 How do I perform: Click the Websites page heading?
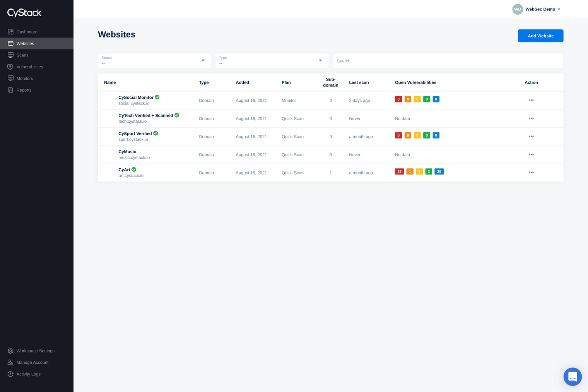[x=116, y=34]
